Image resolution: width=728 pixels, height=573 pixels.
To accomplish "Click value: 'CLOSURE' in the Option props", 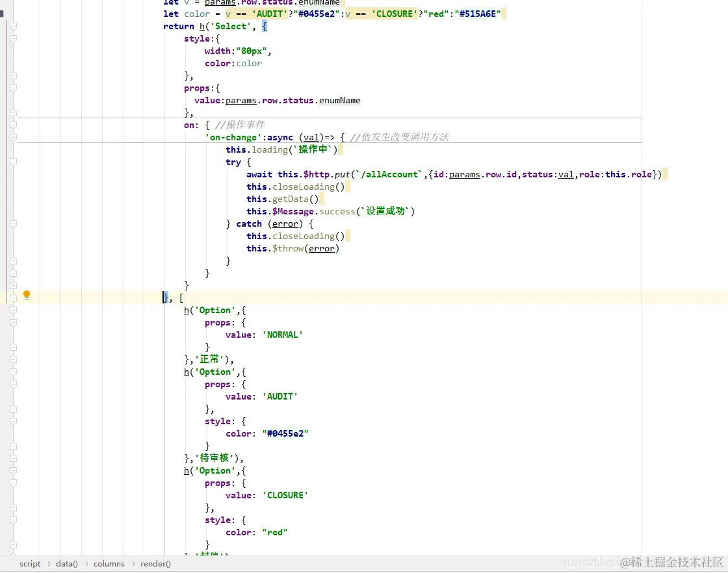I will click(266, 496).
